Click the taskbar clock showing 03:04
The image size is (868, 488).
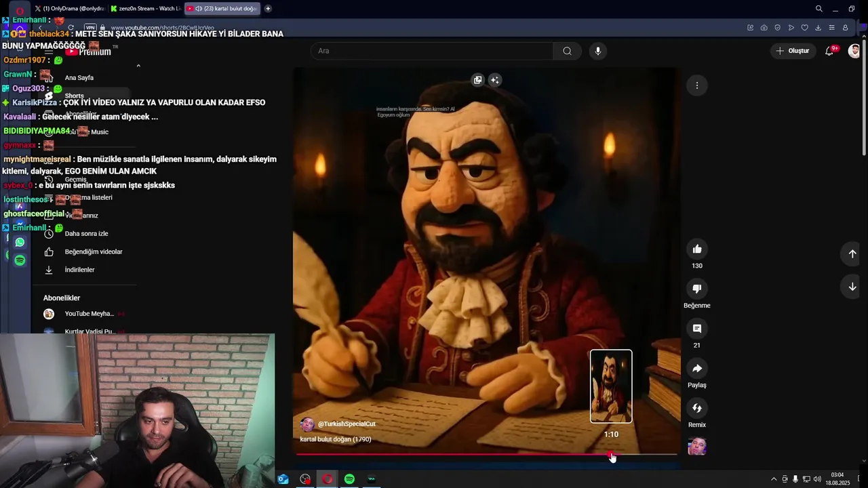click(x=837, y=479)
